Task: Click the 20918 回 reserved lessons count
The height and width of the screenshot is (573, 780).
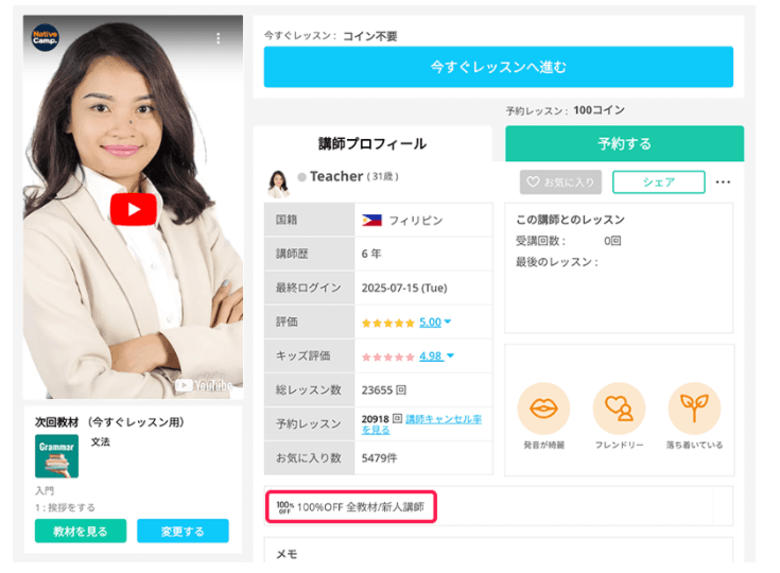Action: point(381,419)
